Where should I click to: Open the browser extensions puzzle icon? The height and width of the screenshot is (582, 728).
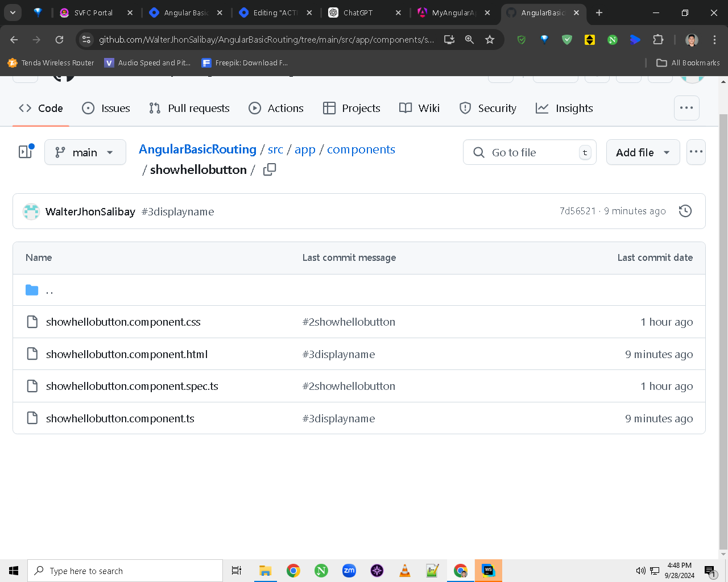[x=658, y=39]
